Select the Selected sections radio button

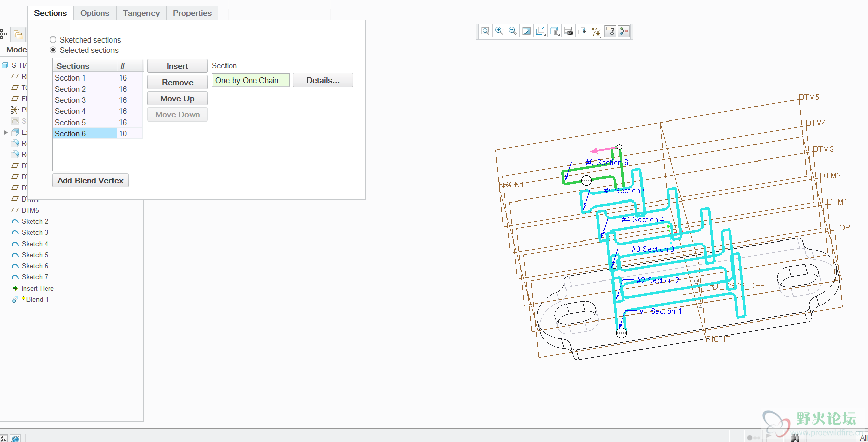53,50
